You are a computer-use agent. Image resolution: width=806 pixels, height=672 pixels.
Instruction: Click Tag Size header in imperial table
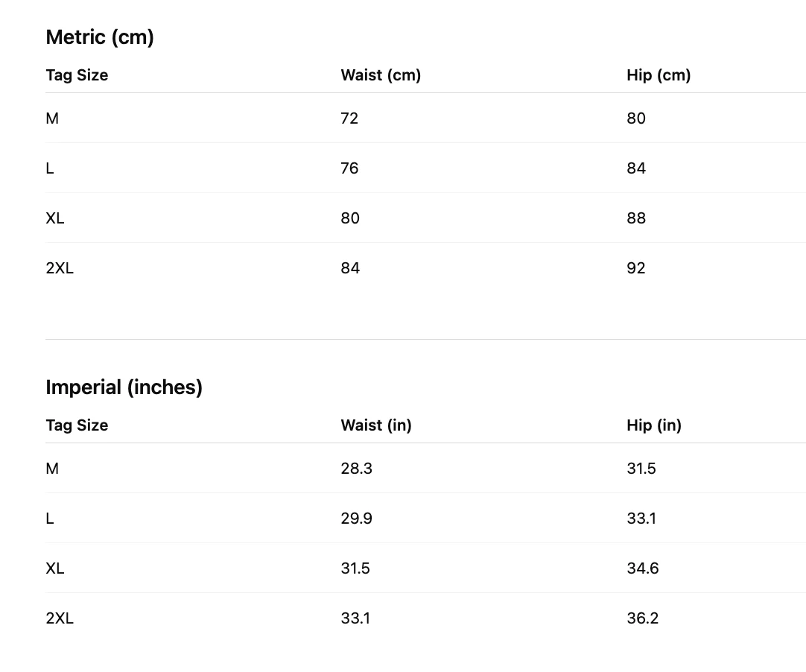[x=77, y=425]
